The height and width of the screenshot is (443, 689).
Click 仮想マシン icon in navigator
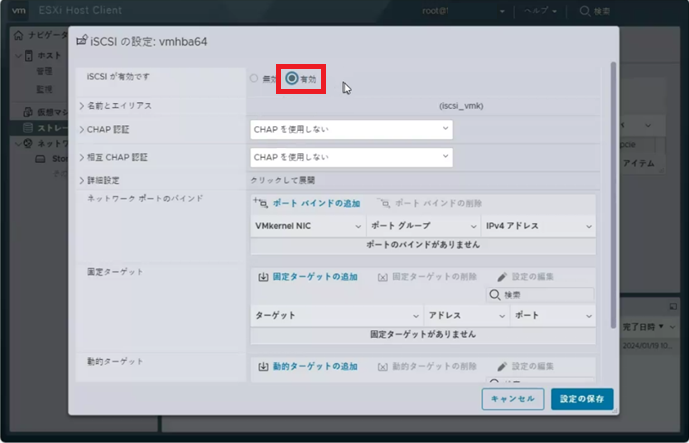click(28, 112)
